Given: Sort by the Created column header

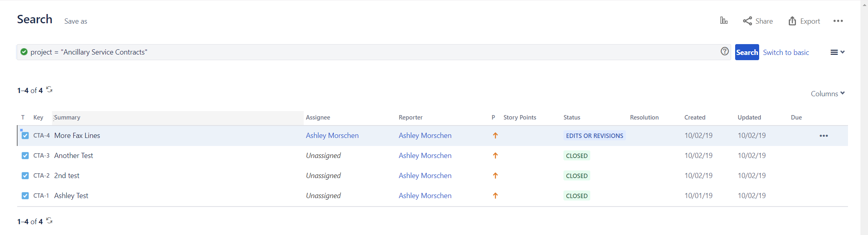Looking at the screenshot, I should pos(695,118).
